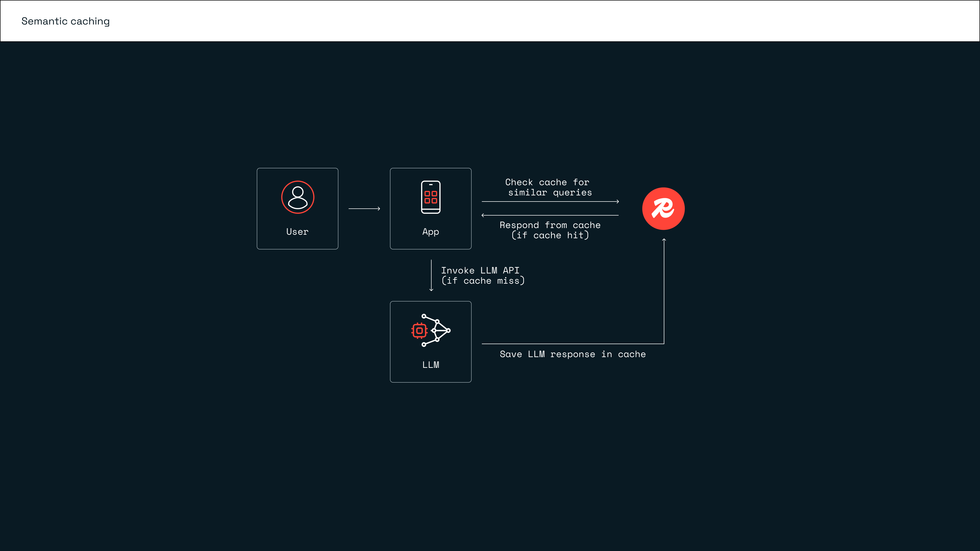The image size is (980, 551).
Task: Click "Respond from cache" text
Action: pyautogui.click(x=550, y=225)
